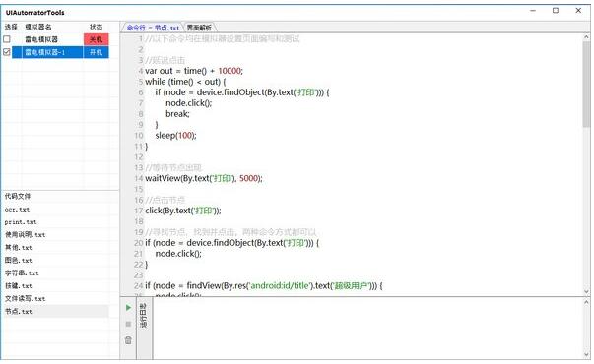This screenshot has height=364, width=594.
Task: Click the 模拟器名 column header
Action: pos(37,27)
